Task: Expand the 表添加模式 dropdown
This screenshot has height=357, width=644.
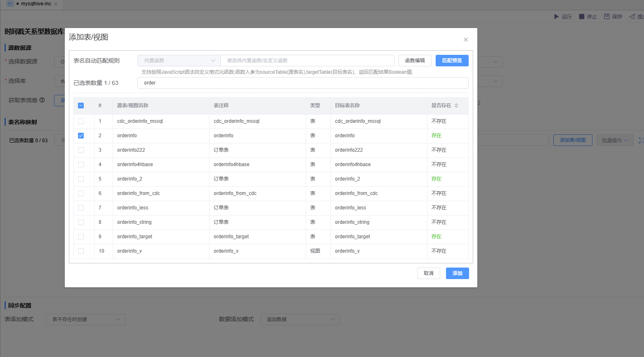Action: [85, 319]
